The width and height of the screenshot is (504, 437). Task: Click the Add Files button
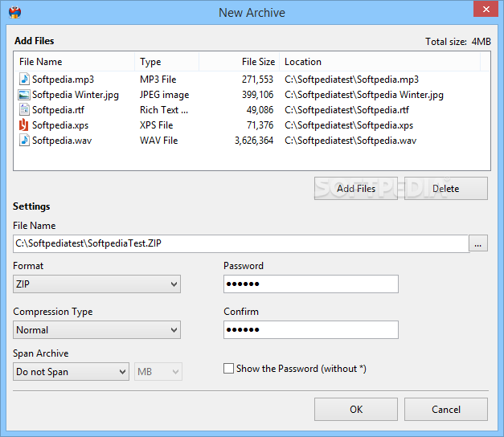(x=356, y=188)
